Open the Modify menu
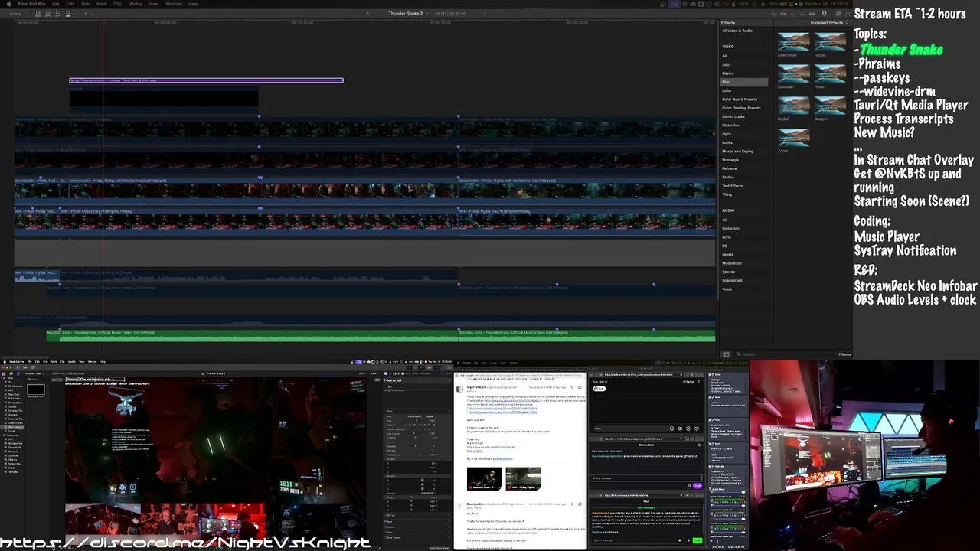This screenshot has width=980, height=551. click(x=135, y=4)
